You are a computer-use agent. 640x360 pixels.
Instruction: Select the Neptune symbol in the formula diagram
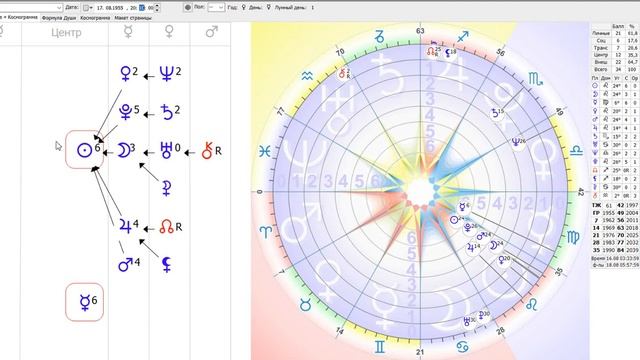[166, 74]
